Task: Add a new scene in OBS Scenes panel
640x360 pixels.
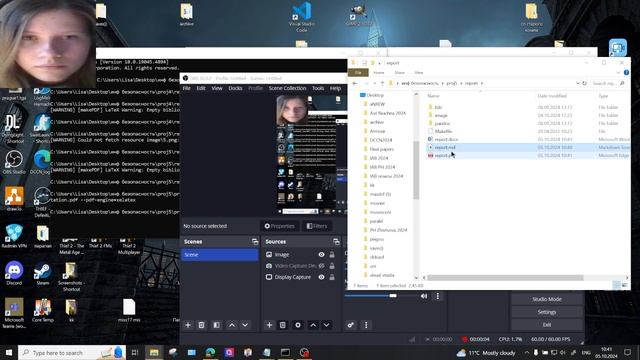Action: point(188,325)
